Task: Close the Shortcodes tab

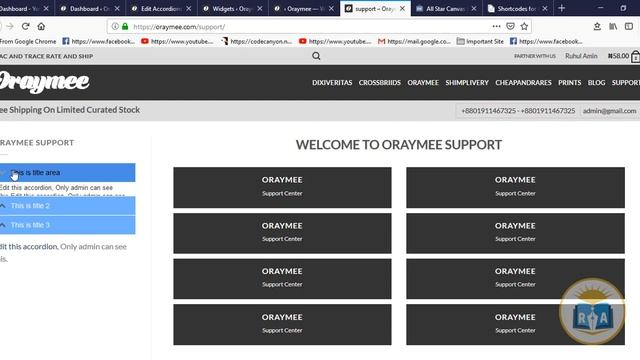Action: pos(545,9)
